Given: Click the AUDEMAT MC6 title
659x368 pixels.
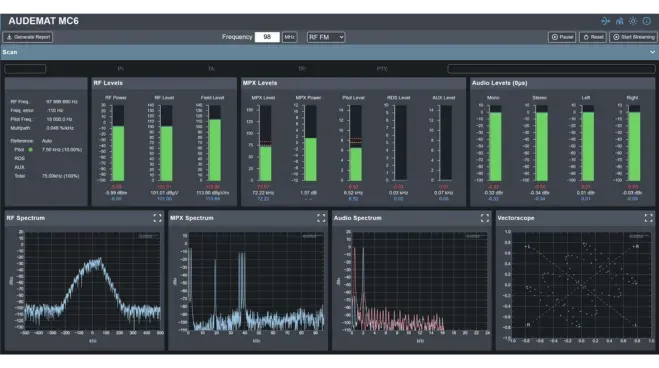Looking at the screenshot, I should click(x=43, y=21).
